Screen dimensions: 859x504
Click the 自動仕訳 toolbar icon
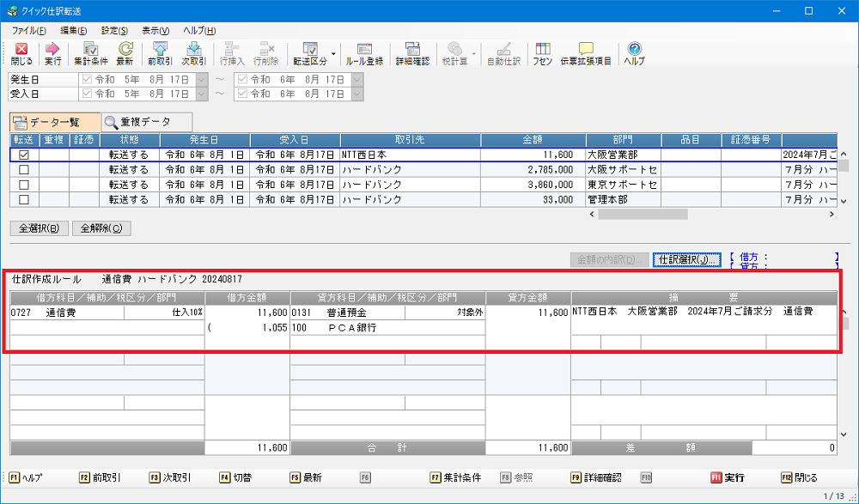pos(504,54)
